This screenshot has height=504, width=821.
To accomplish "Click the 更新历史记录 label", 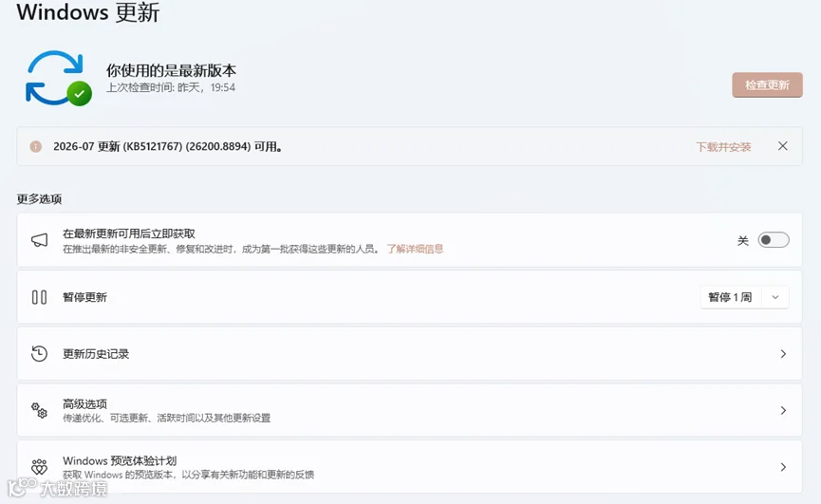I will click(96, 354).
